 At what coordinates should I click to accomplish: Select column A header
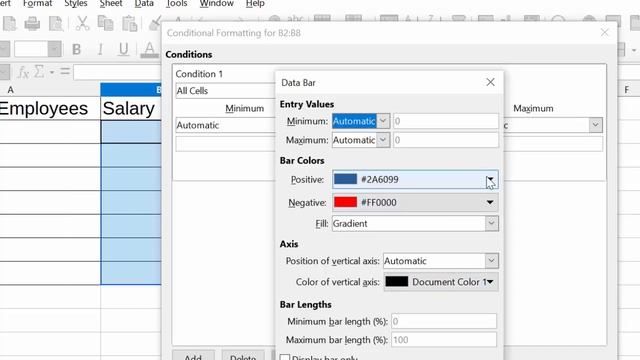point(50,89)
